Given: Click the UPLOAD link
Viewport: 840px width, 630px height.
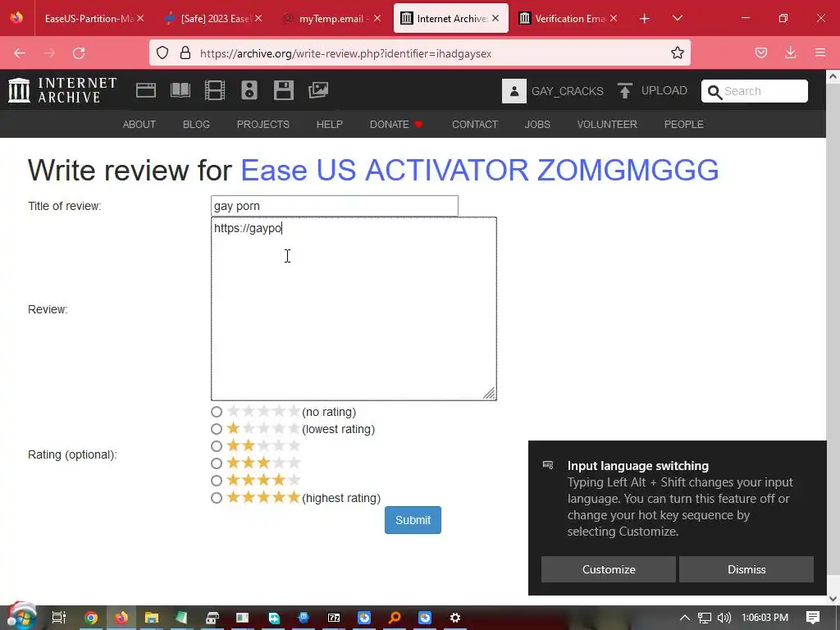Looking at the screenshot, I should pos(664,90).
